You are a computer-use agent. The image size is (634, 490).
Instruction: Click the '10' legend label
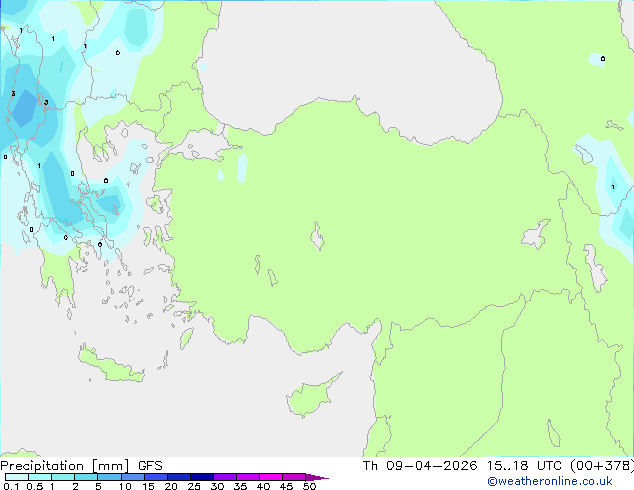(125, 486)
